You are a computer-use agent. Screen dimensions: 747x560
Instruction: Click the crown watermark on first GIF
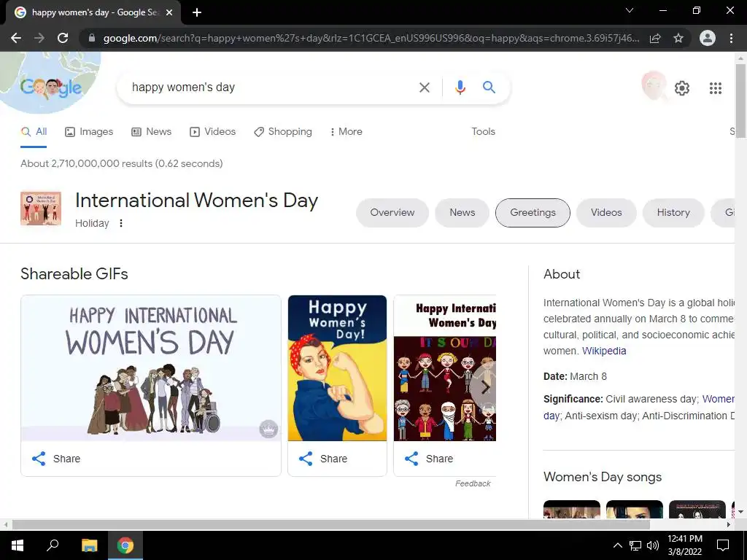[268, 429]
